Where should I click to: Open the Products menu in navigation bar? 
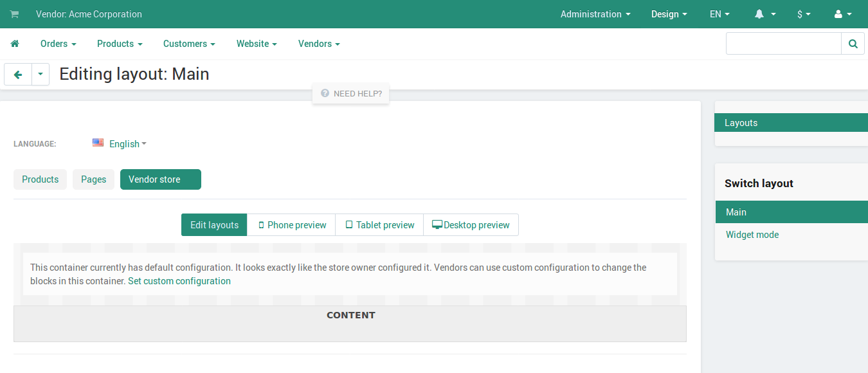(x=120, y=44)
